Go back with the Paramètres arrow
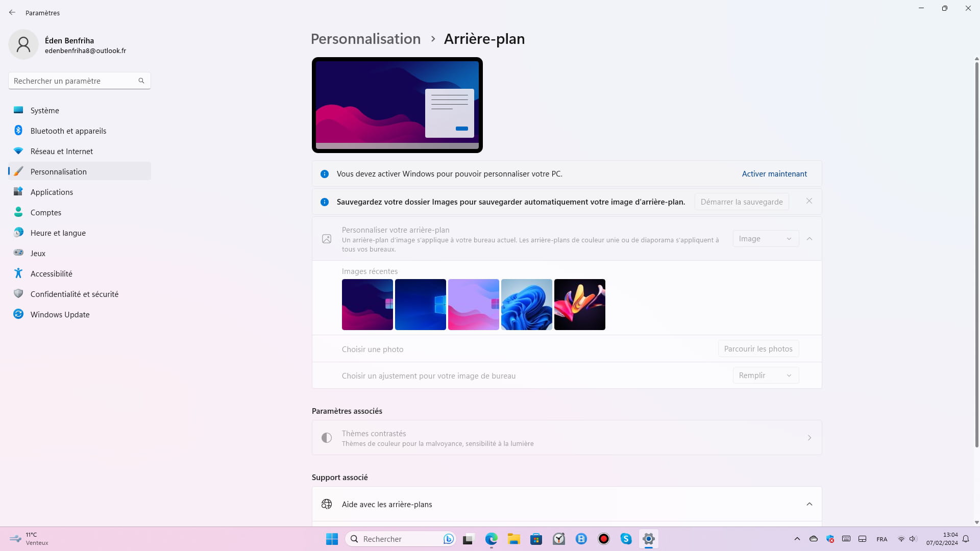The image size is (980, 551). (x=12, y=13)
